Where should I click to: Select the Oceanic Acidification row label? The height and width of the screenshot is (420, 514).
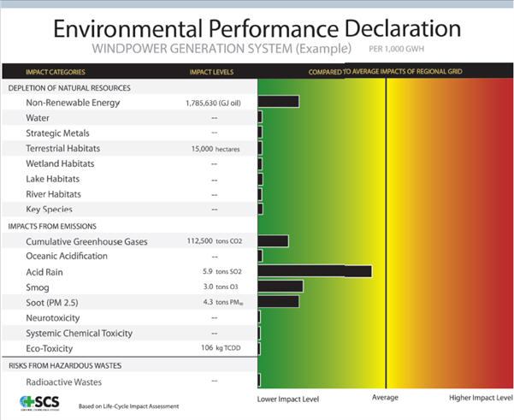[67, 256]
